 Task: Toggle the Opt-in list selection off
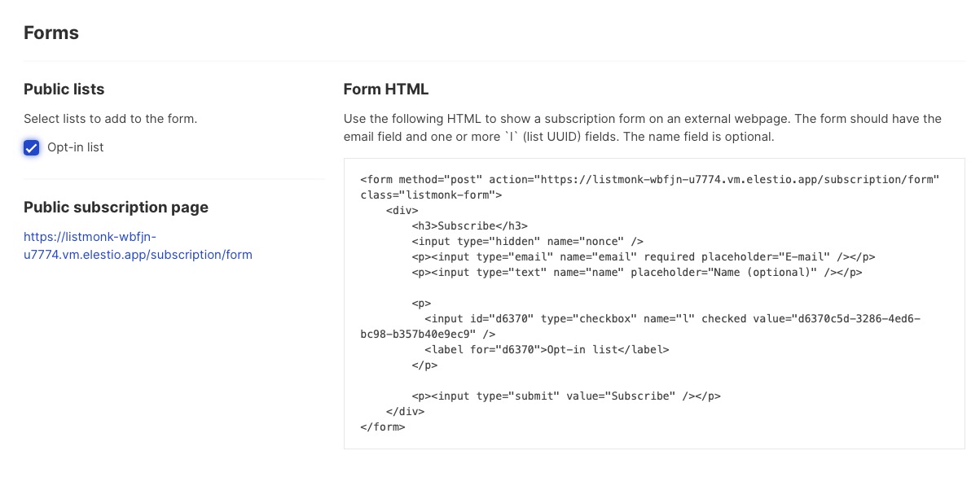pyautogui.click(x=31, y=147)
